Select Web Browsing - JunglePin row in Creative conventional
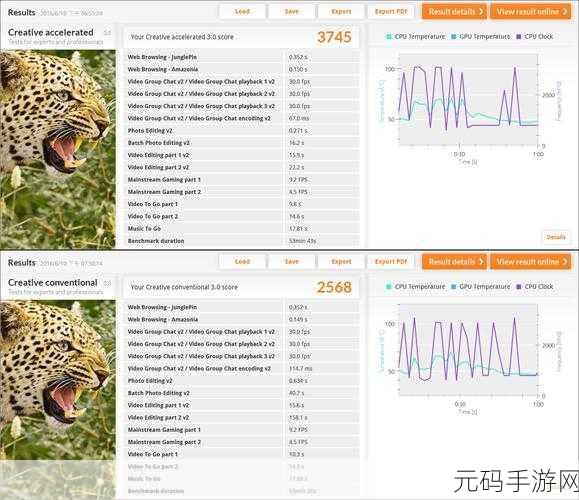 point(242,307)
